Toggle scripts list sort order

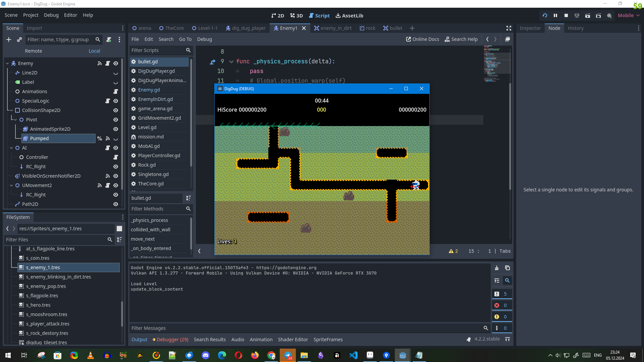point(189,198)
